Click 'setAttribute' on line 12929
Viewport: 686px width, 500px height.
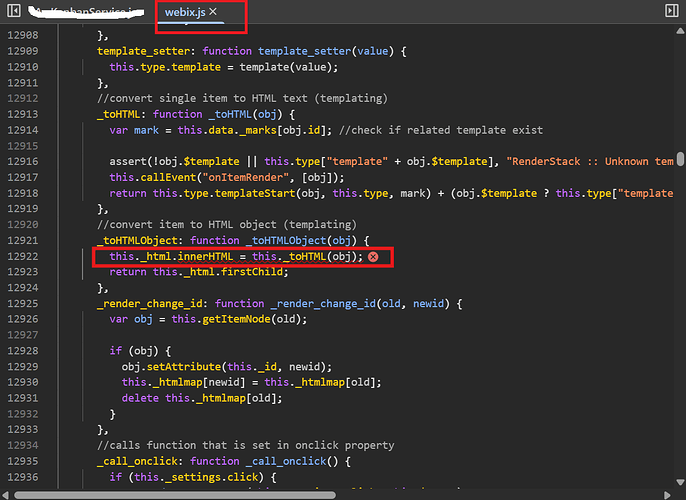tap(184, 367)
